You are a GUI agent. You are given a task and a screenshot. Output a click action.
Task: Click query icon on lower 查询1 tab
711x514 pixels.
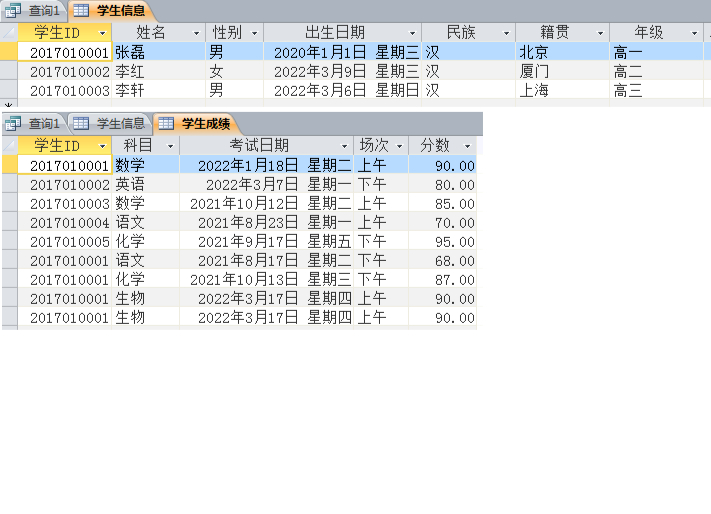(x=13, y=123)
